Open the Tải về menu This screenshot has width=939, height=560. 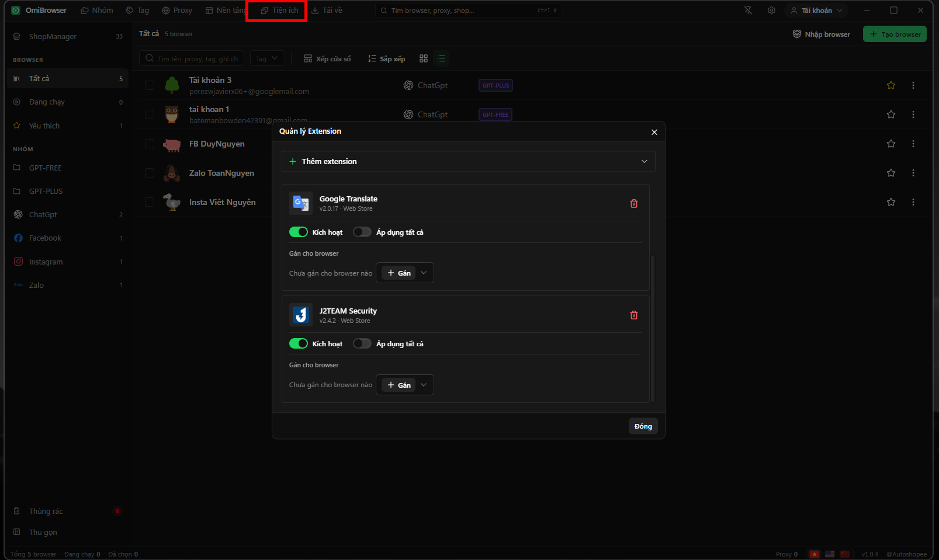[x=327, y=11]
